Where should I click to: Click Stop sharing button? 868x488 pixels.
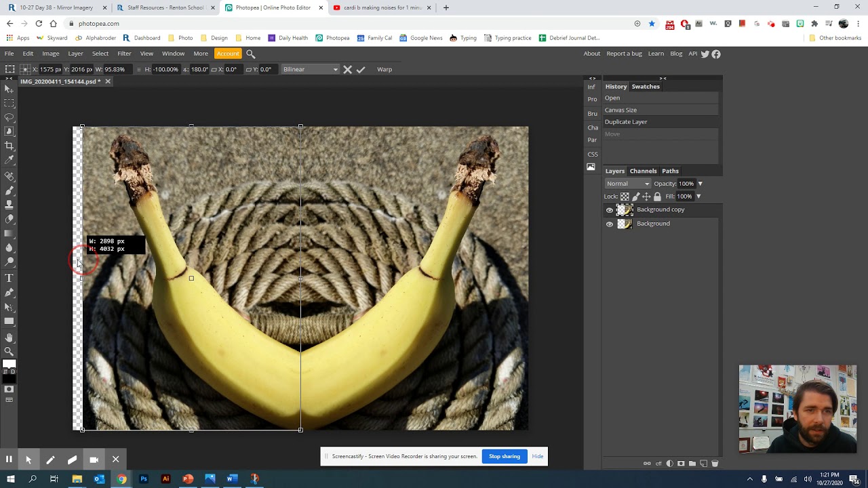(505, 456)
